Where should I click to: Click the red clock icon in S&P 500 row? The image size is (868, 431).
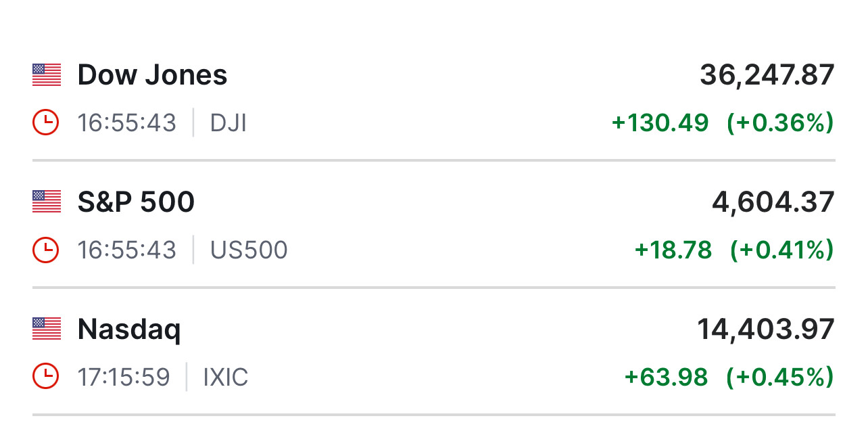click(46, 250)
